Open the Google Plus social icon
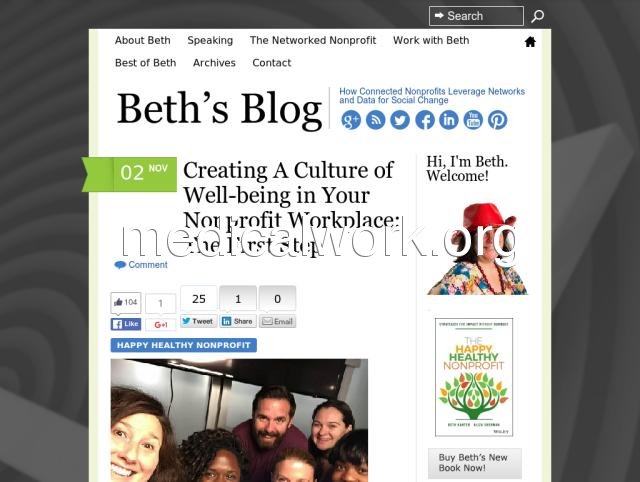Viewport: 640px width, 482px height. pos(351,120)
